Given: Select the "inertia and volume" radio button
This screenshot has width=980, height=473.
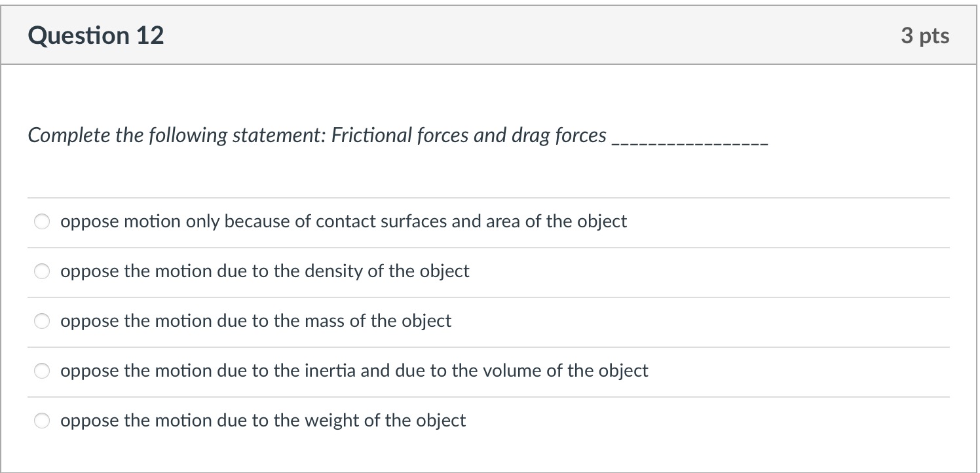Looking at the screenshot, I should coord(42,371).
